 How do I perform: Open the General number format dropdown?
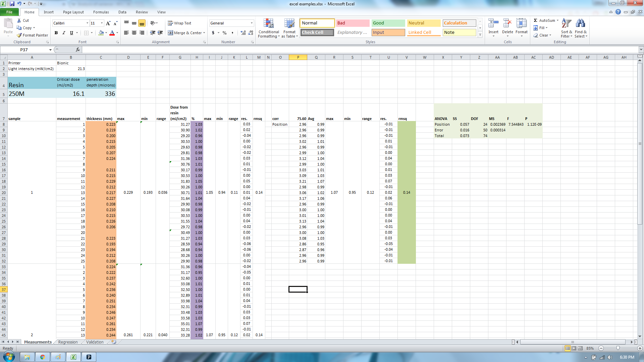tap(252, 23)
